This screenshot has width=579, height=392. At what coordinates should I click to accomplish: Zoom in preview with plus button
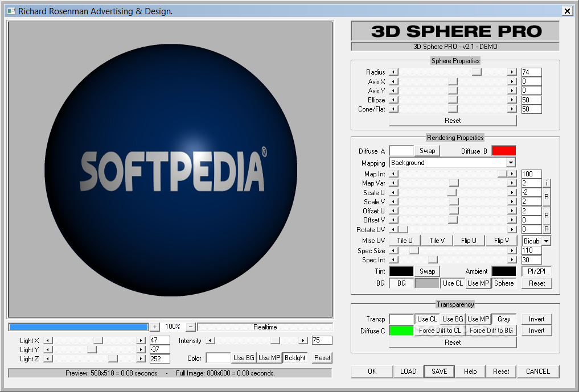(155, 327)
